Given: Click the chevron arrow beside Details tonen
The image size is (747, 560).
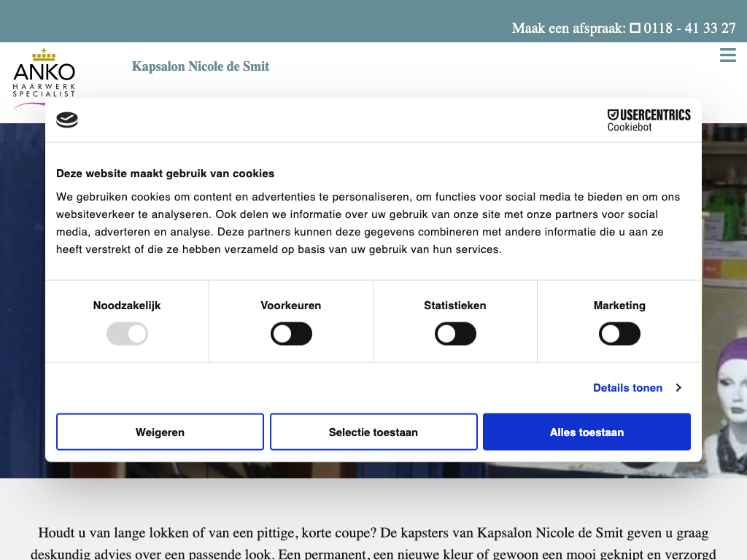Looking at the screenshot, I should click(678, 388).
